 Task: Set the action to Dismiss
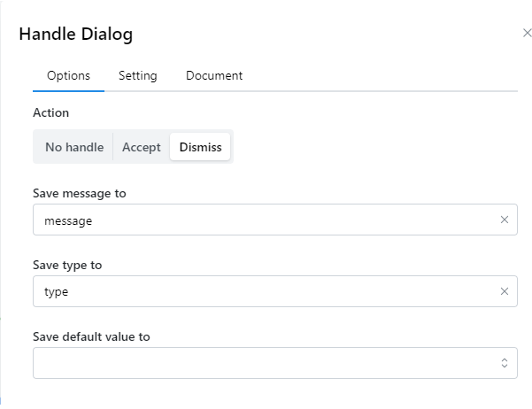(x=200, y=148)
